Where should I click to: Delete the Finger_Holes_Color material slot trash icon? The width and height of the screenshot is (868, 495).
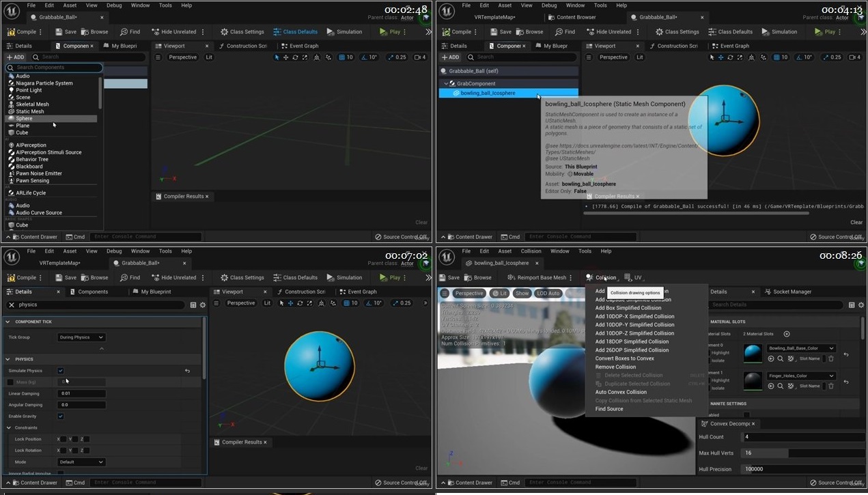(x=831, y=386)
